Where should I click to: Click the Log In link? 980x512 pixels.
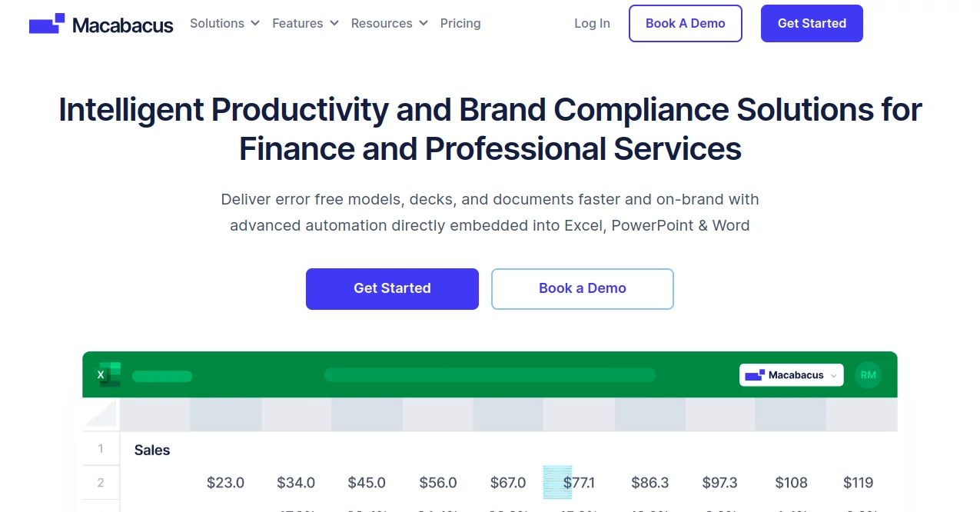[591, 23]
